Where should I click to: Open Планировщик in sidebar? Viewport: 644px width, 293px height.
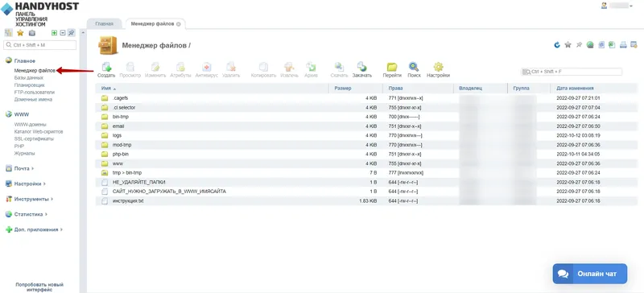[29, 85]
